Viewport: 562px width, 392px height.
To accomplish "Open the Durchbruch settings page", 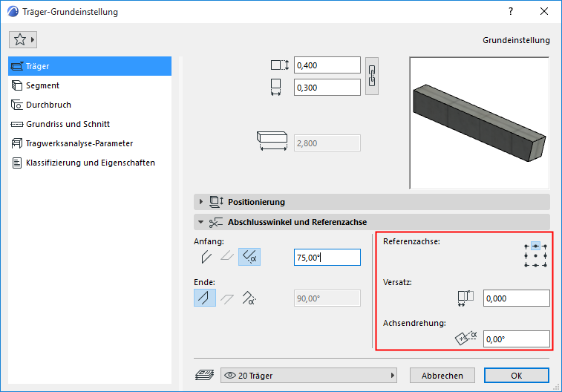I will 90,105.
